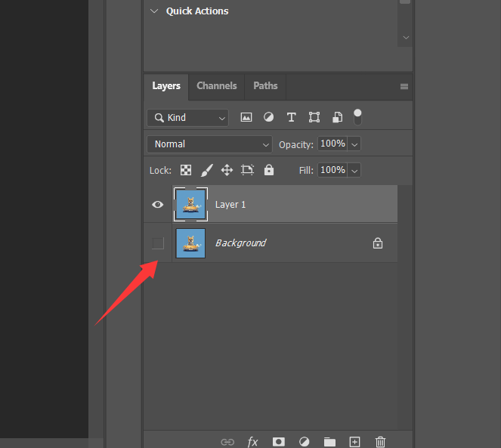This screenshot has height=448, width=501.
Task: Open the Kind filter dropdown
Action: (x=188, y=118)
